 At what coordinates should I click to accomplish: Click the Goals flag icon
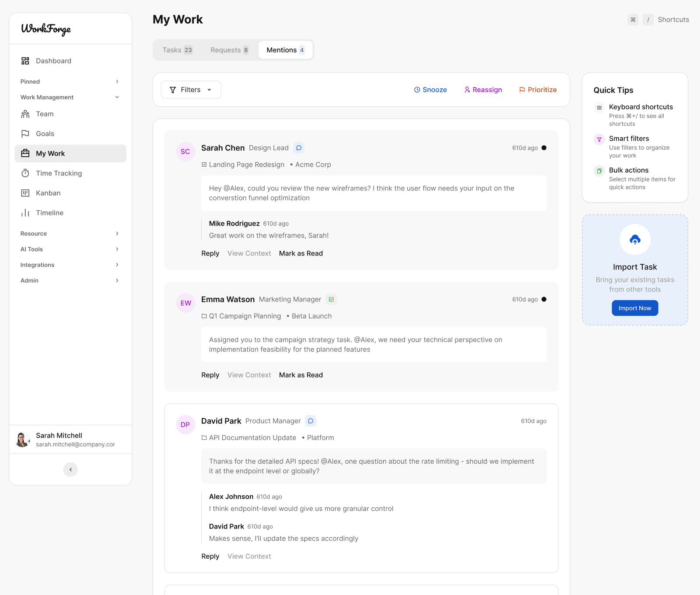[x=26, y=134]
